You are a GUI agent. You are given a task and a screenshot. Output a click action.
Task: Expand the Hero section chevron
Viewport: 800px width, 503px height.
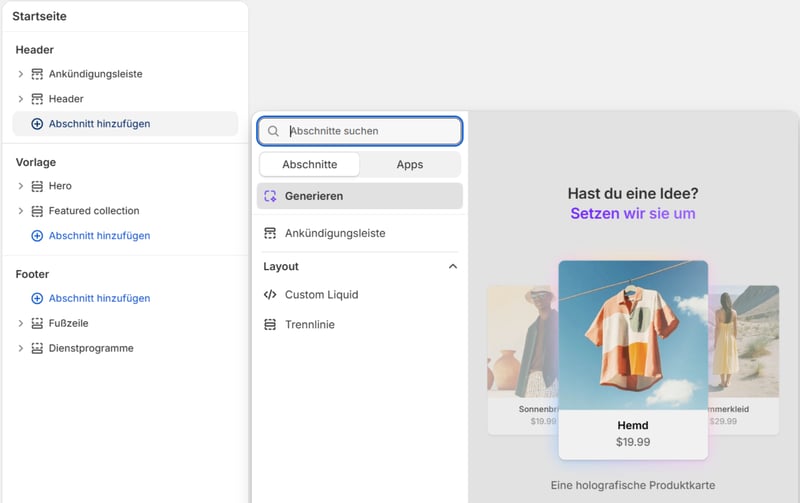click(20, 186)
